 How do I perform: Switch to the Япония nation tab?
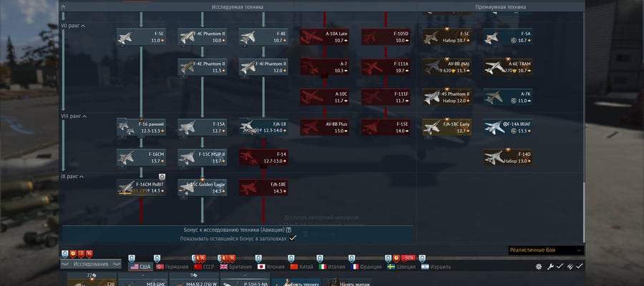271,267
